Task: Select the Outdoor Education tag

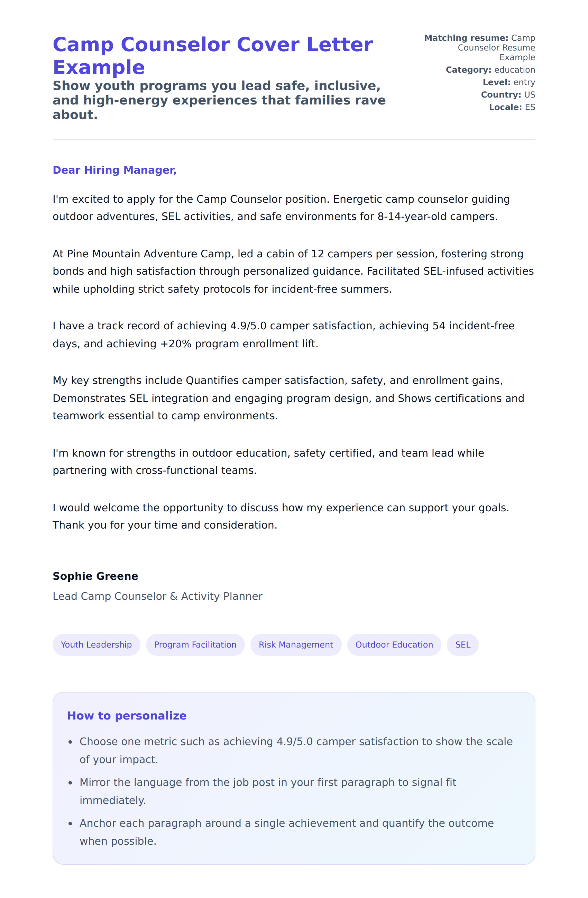Action: 394,645
